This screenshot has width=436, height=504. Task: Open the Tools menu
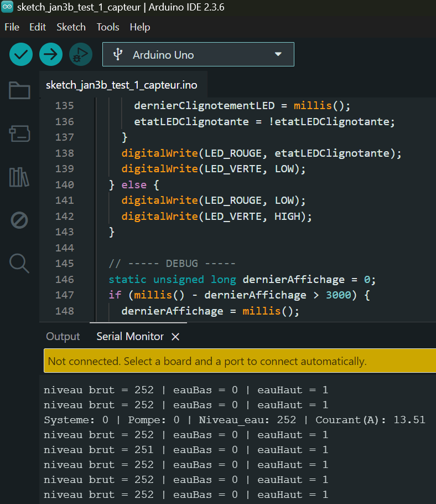click(x=108, y=27)
